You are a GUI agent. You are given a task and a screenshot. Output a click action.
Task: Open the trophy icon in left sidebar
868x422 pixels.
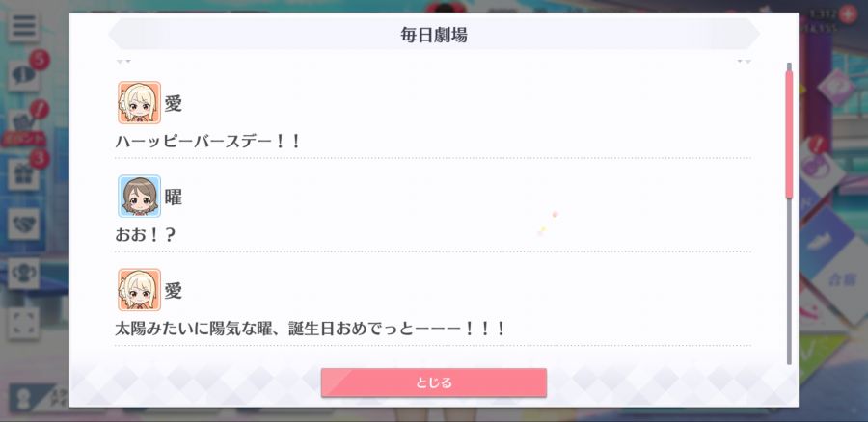pyautogui.click(x=23, y=274)
